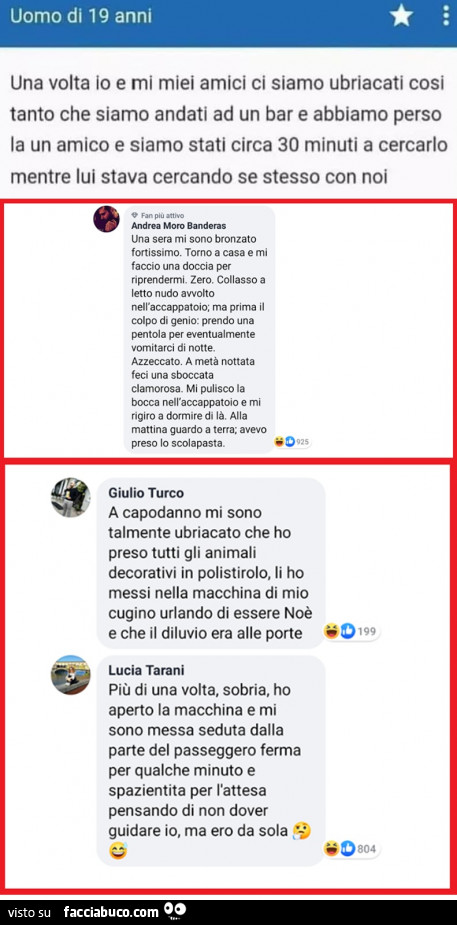Open the Lucia Tarani profile name
457x925 pixels.
(x=145, y=670)
